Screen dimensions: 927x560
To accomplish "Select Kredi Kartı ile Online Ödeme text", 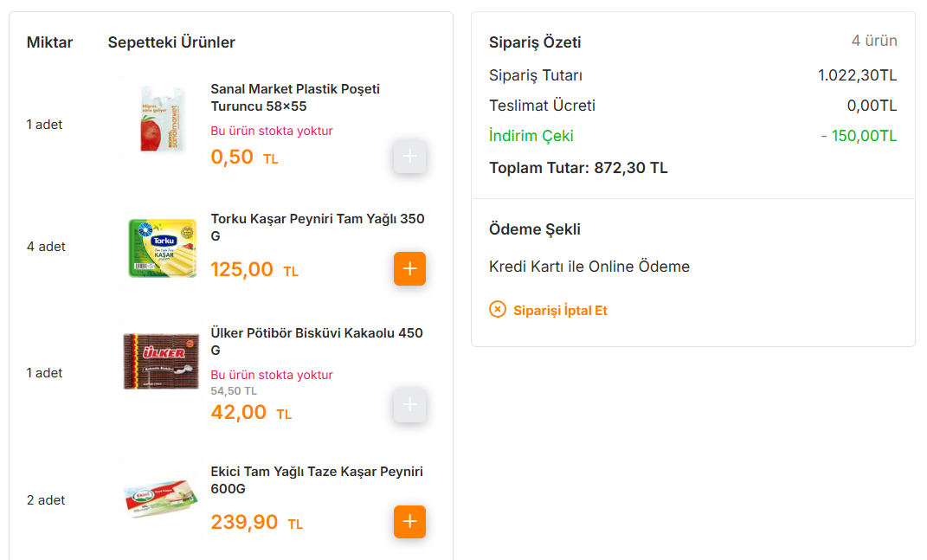I will click(589, 267).
